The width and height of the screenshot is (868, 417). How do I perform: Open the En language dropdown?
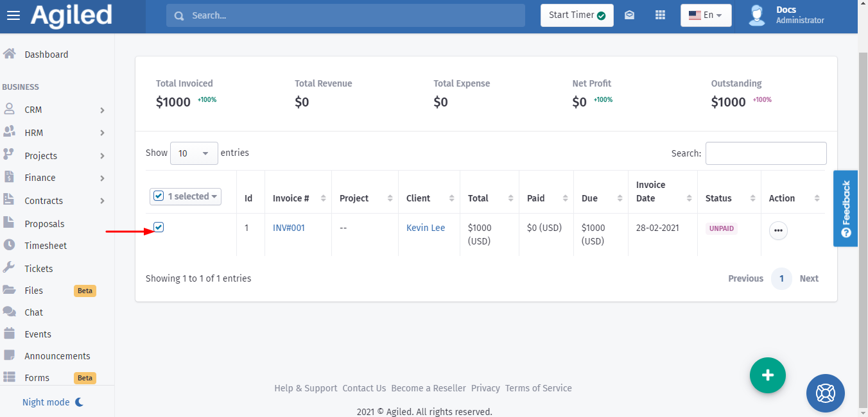[x=706, y=15]
